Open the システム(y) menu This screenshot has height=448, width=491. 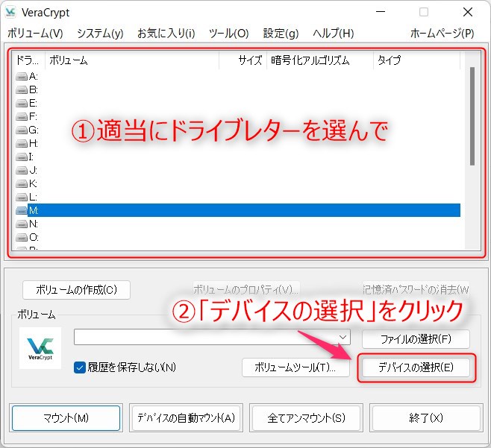click(x=100, y=33)
